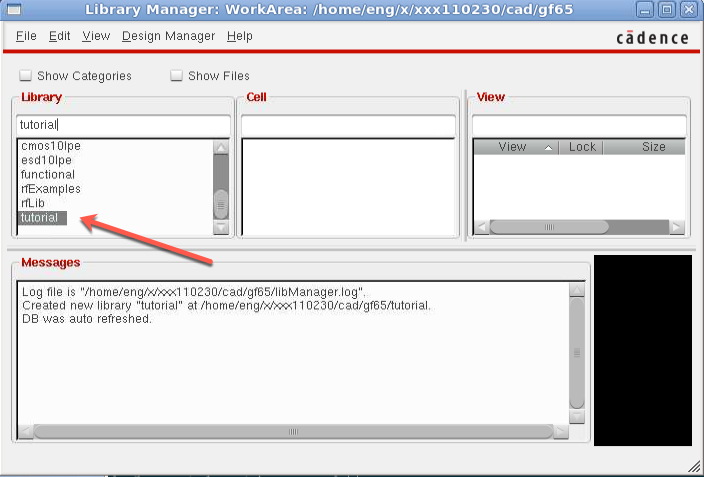Open the Design Manager menu
704x477 pixels.
click(x=168, y=36)
